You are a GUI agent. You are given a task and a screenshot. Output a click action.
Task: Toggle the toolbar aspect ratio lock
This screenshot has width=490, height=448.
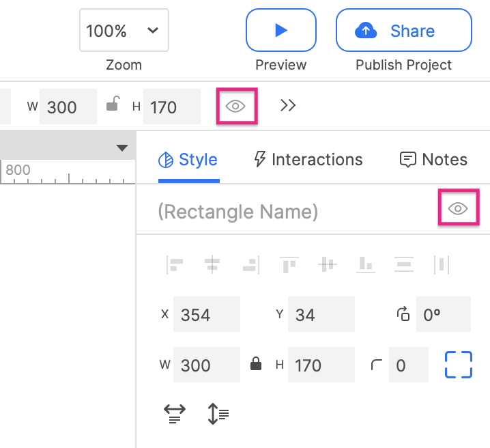pos(113,104)
